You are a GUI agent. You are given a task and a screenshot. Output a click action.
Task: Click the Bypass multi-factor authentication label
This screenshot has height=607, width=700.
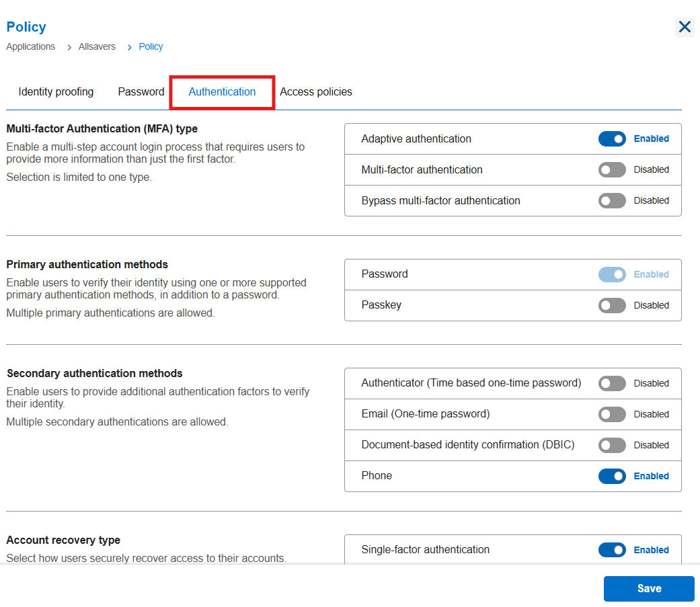click(x=440, y=201)
